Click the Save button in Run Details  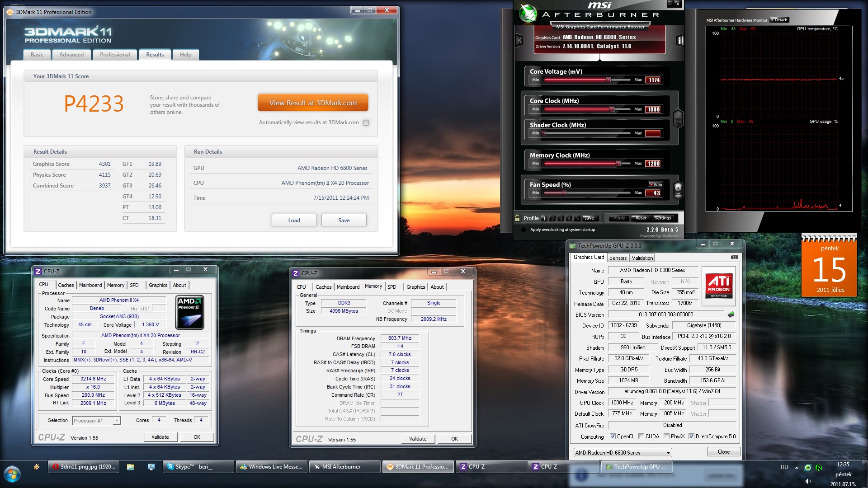pos(344,221)
